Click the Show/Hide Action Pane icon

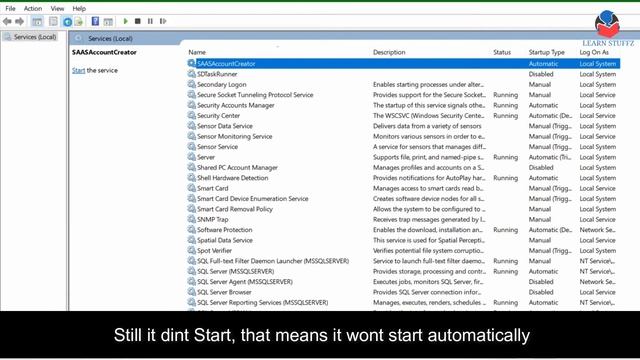[x=108, y=22]
